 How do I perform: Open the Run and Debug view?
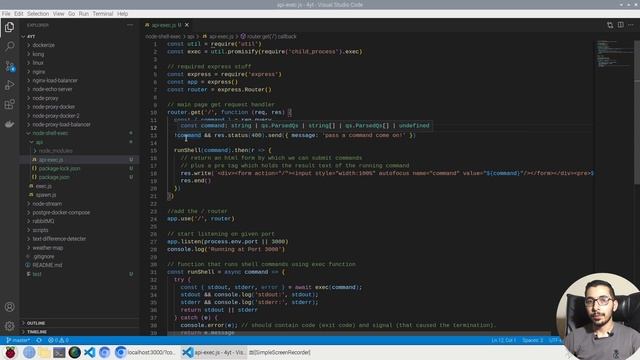[9, 85]
